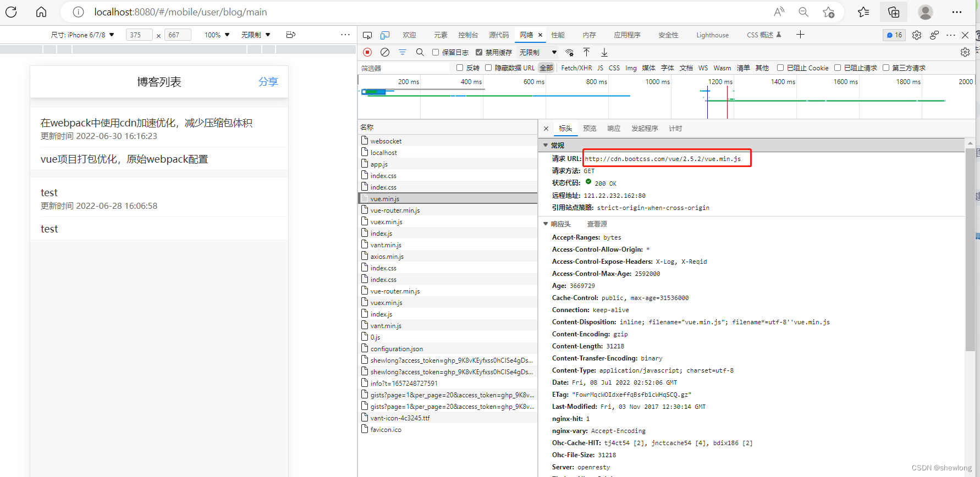The height and width of the screenshot is (477, 980).
Task: Switch to the 控制台 tab
Action: pos(468,35)
